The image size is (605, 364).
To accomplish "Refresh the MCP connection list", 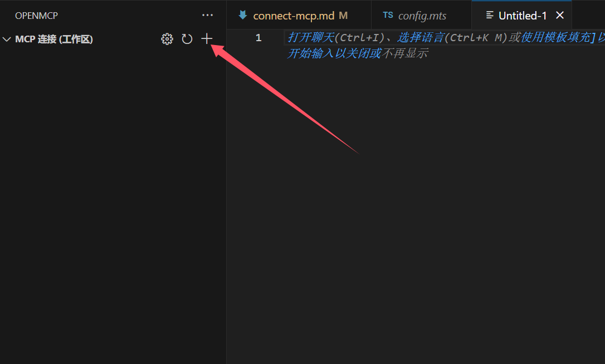I will click(187, 39).
